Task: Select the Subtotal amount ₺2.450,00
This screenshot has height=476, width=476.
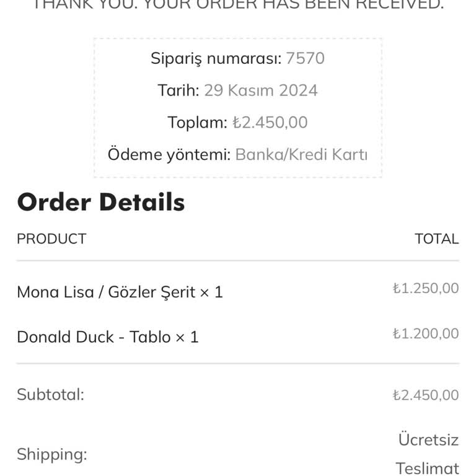Action: (x=426, y=395)
